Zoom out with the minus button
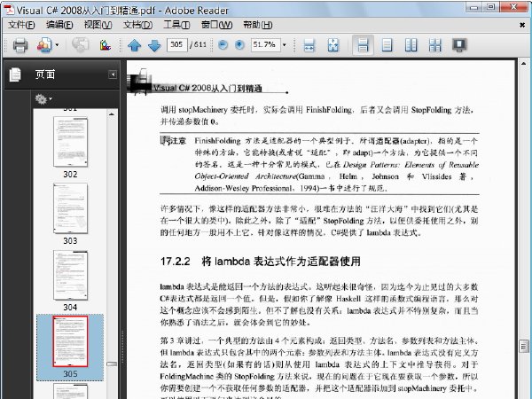532x399 pixels. 223,45
